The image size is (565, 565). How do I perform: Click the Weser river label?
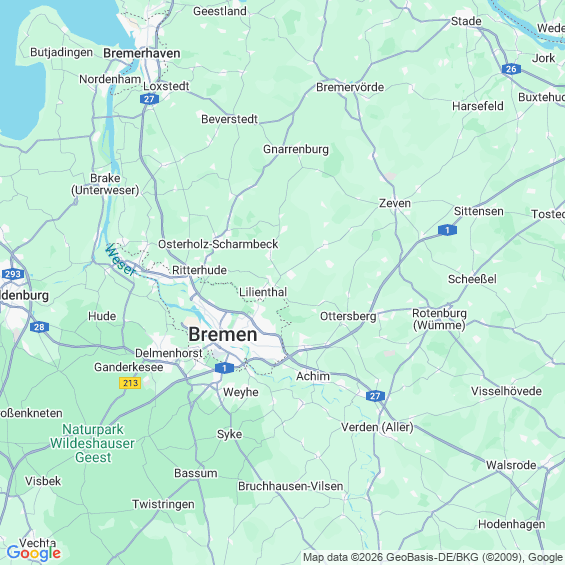(x=121, y=260)
